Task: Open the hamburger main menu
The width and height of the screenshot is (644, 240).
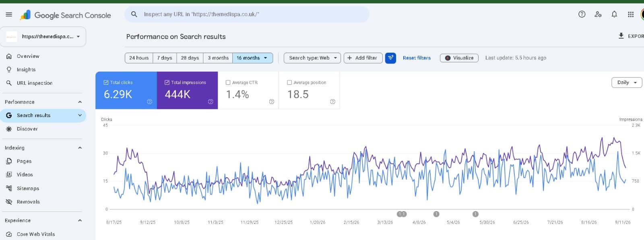Action: pos(9,15)
